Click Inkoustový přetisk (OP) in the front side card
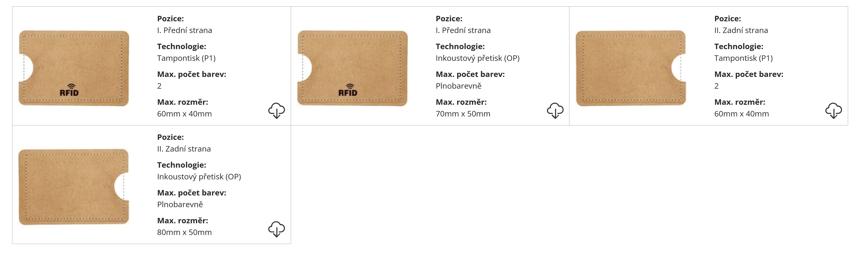The height and width of the screenshot is (255, 868). click(477, 58)
